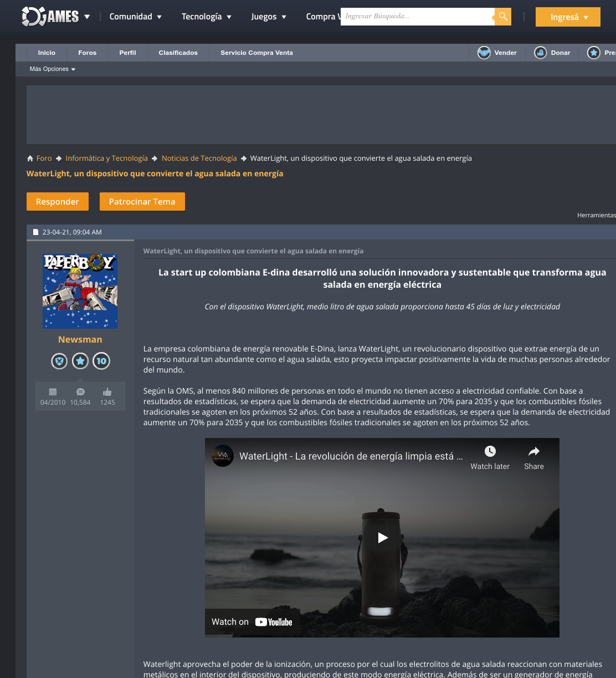The height and width of the screenshot is (678, 616).
Task: Click the Paperboy avatar image
Action: pyautogui.click(x=80, y=291)
